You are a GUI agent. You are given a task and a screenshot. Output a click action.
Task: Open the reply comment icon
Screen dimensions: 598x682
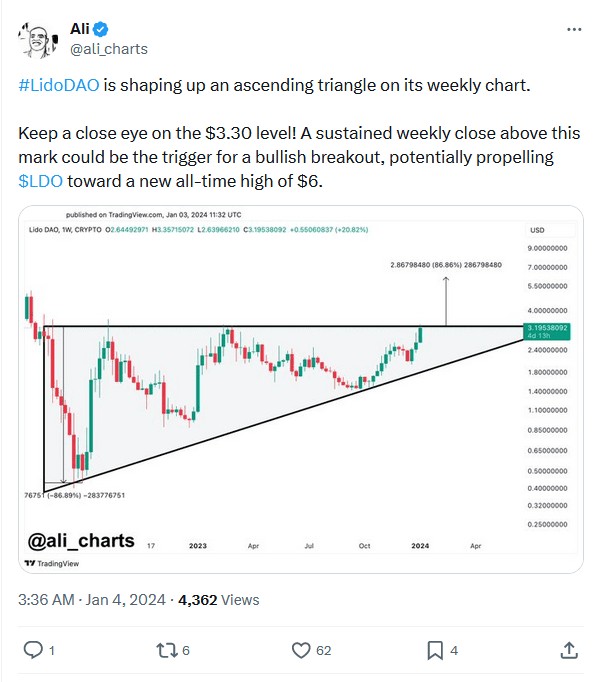[x=33, y=650]
